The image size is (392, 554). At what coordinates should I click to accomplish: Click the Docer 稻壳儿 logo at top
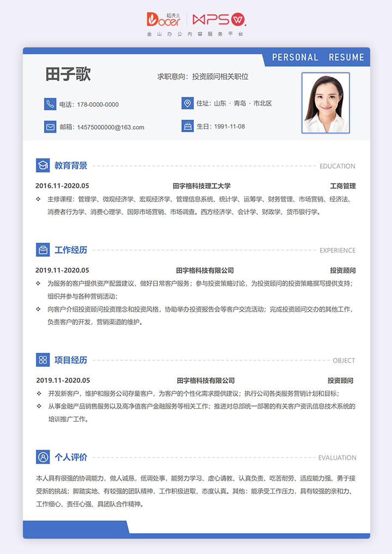point(163,20)
